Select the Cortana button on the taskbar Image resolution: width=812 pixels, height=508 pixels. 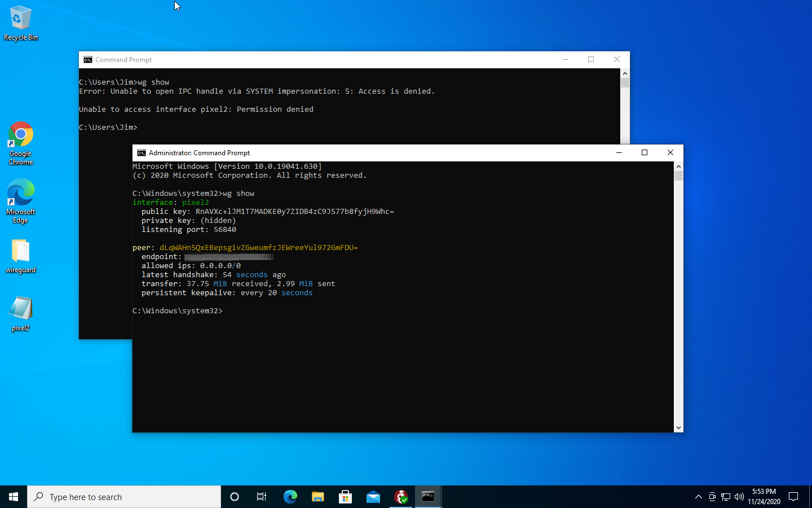coord(234,497)
